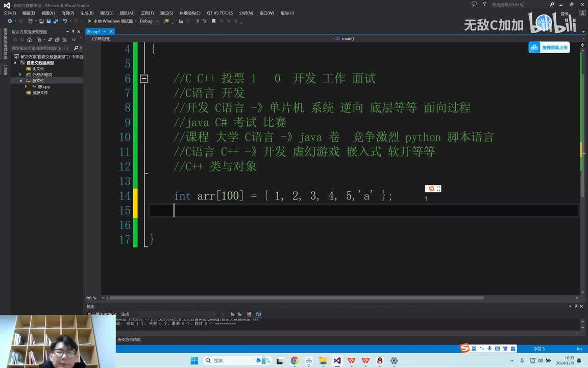Viewport: 588px width, 368px height.
Task: Click the Undo arrow icon
Action: (x=65, y=21)
